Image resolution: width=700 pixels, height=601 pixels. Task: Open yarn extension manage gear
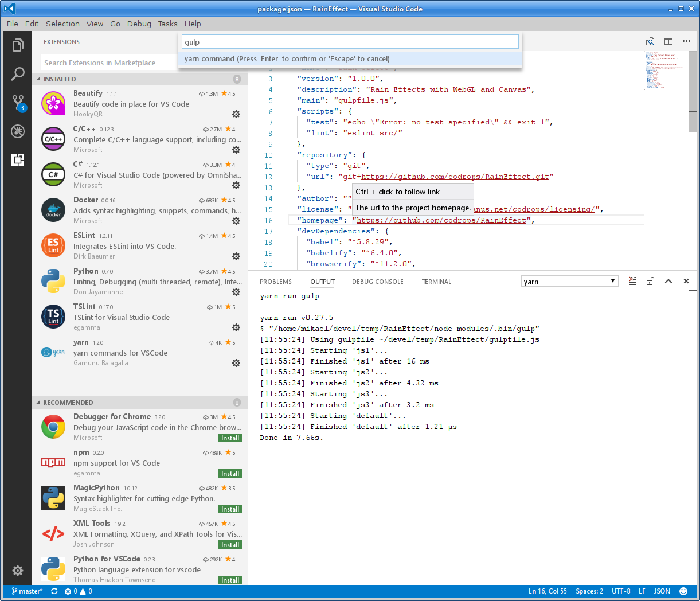[236, 363]
